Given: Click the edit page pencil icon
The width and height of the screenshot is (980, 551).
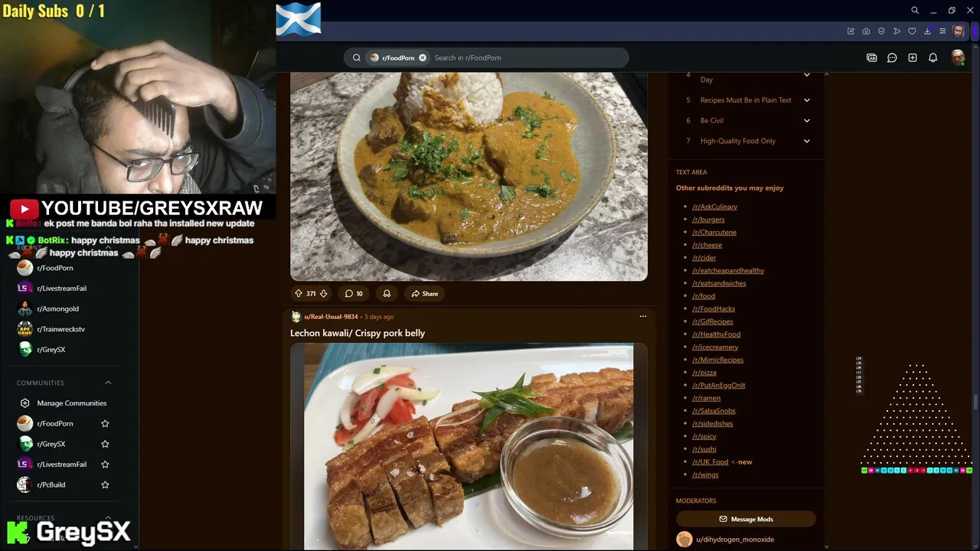Looking at the screenshot, I should tap(851, 31).
